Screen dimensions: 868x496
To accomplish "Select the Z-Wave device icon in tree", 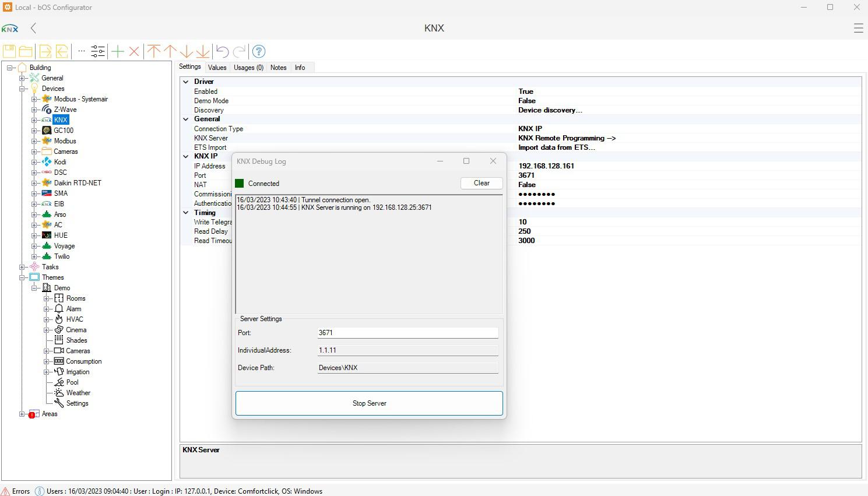I will tap(47, 110).
